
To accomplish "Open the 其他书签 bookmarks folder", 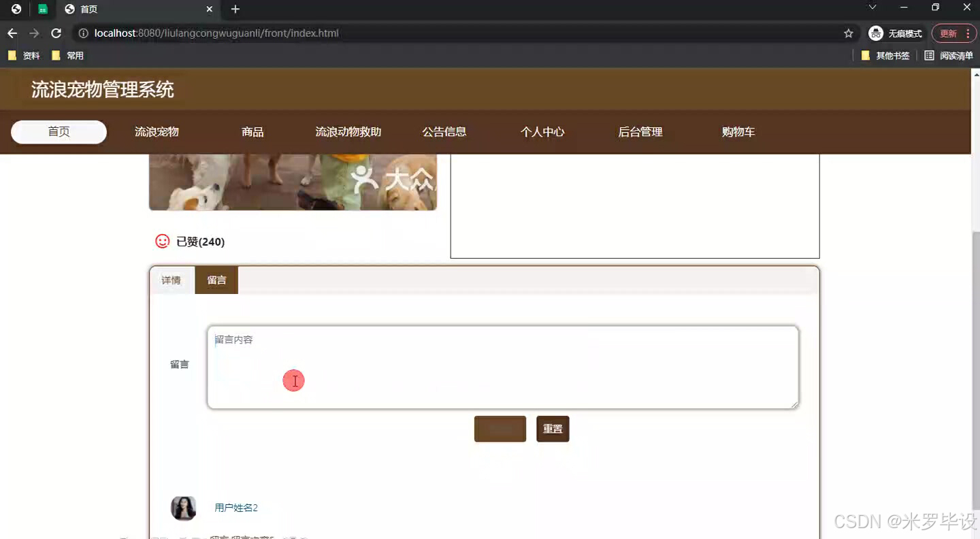I will tap(885, 56).
